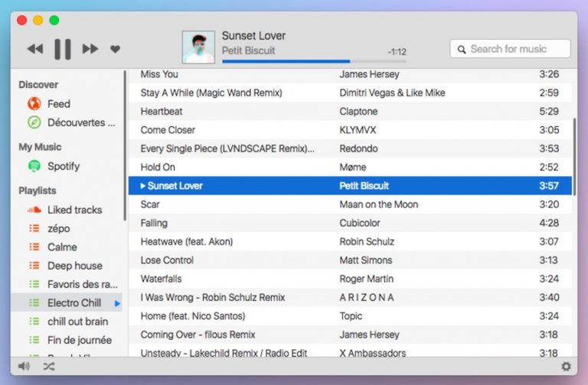The image size is (588, 385).
Task: Select the Deep house playlist
Action: click(74, 266)
